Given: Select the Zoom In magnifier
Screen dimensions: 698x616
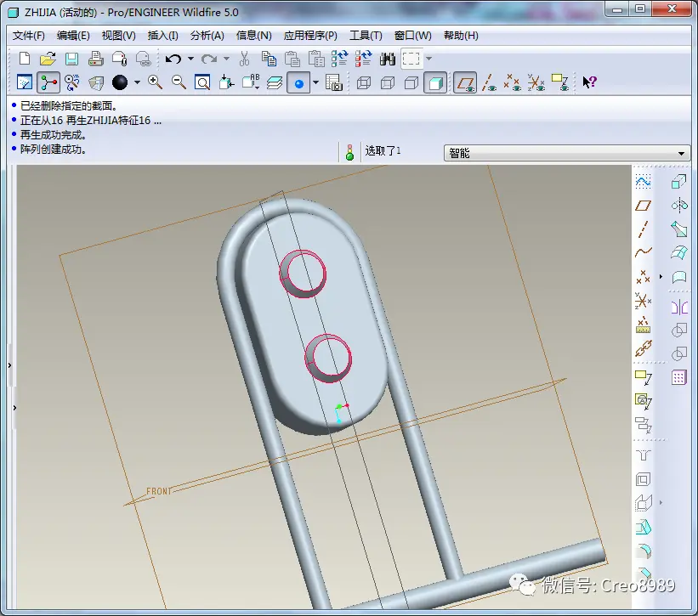Looking at the screenshot, I should click(155, 82).
